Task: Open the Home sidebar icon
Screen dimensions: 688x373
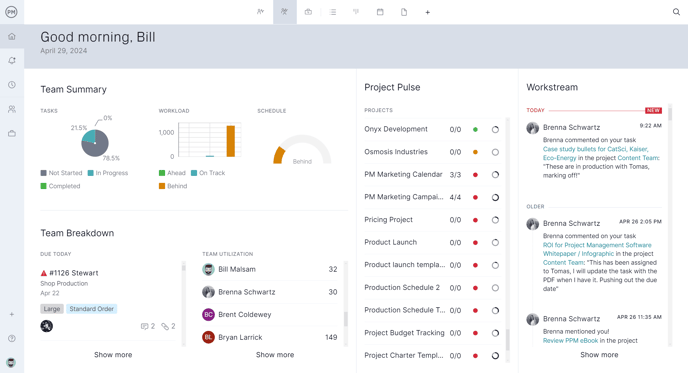Action: point(12,36)
